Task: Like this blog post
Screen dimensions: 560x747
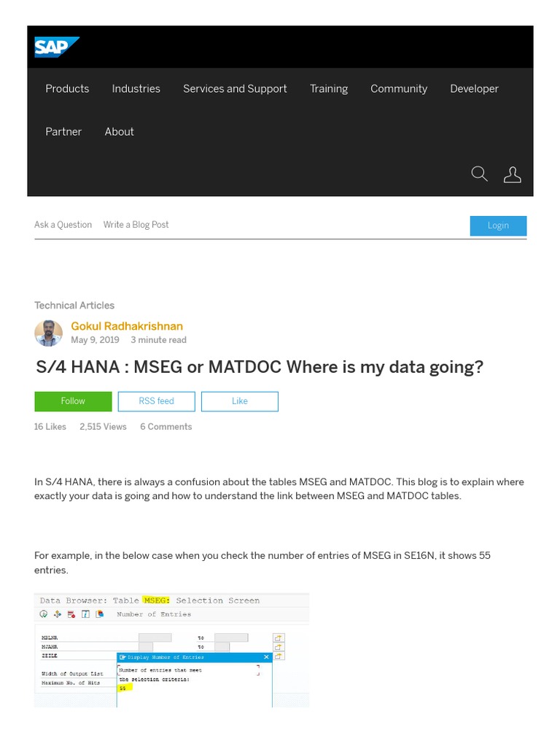Action: [239, 401]
